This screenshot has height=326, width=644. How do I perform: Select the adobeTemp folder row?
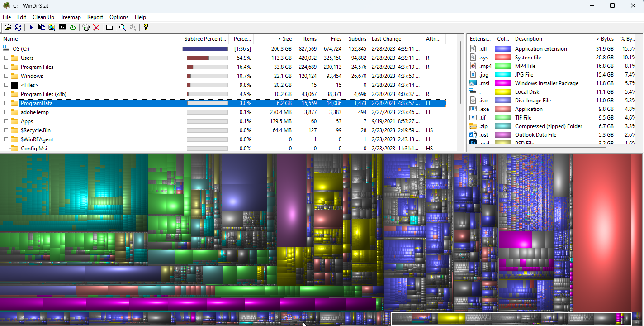click(x=35, y=112)
